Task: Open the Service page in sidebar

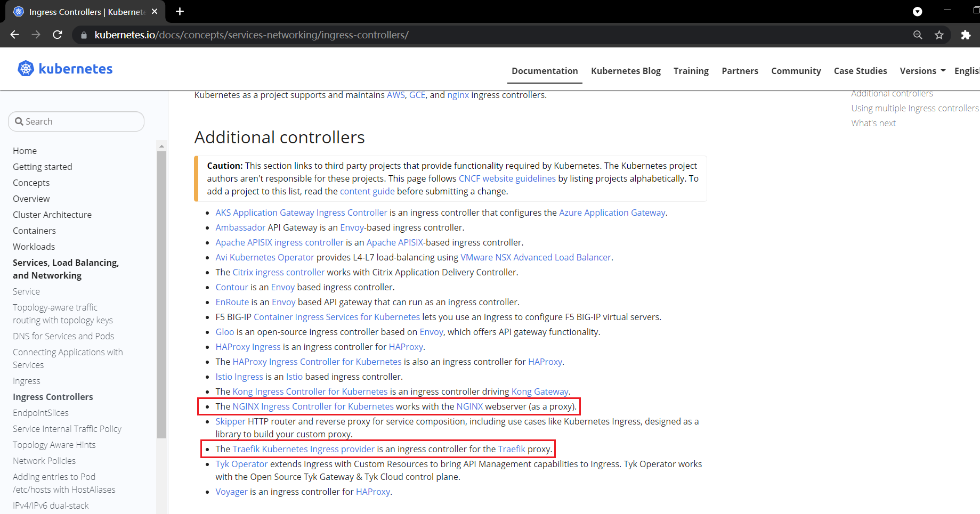Action: pos(26,291)
